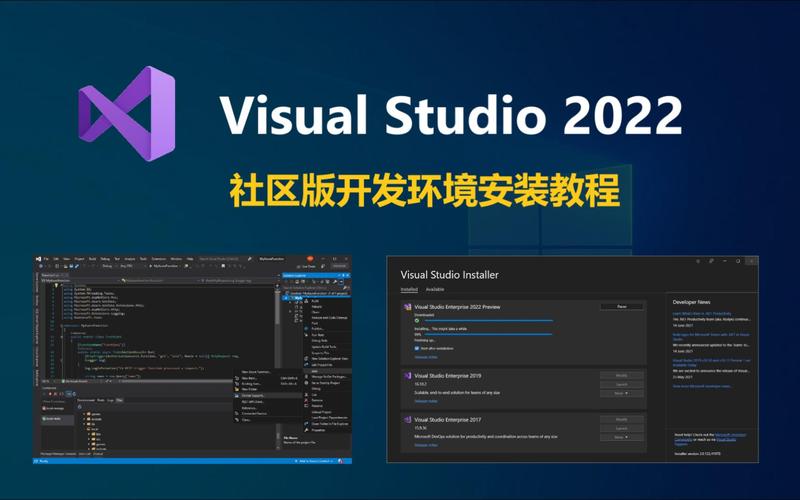Start debugging with MyAzureFunction run button
Screen dimensions: 800x500
click(x=164, y=266)
